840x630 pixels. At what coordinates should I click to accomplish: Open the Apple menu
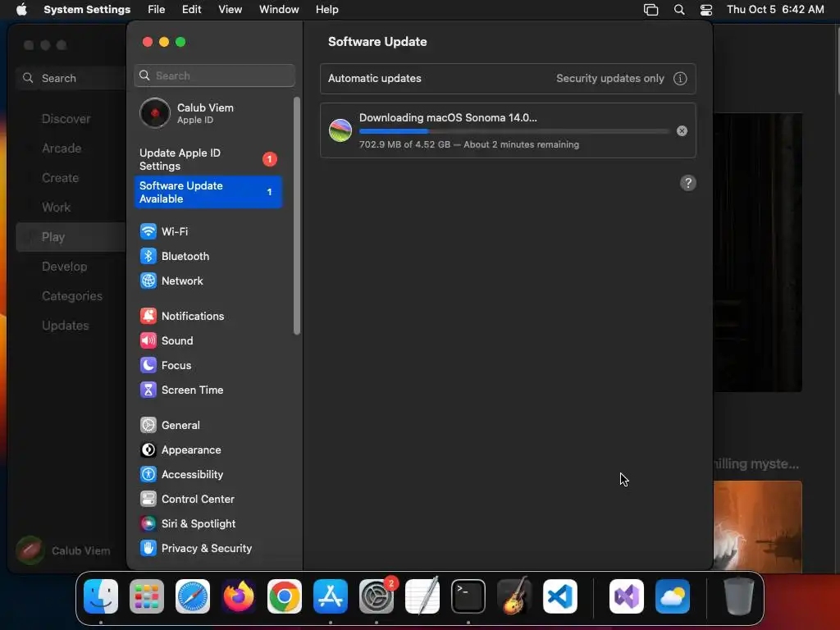point(21,10)
